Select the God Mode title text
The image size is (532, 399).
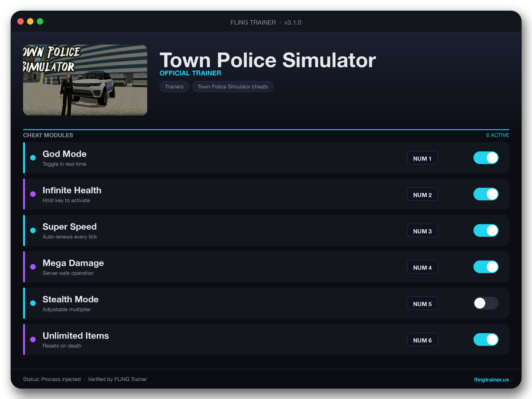tap(65, 154)
